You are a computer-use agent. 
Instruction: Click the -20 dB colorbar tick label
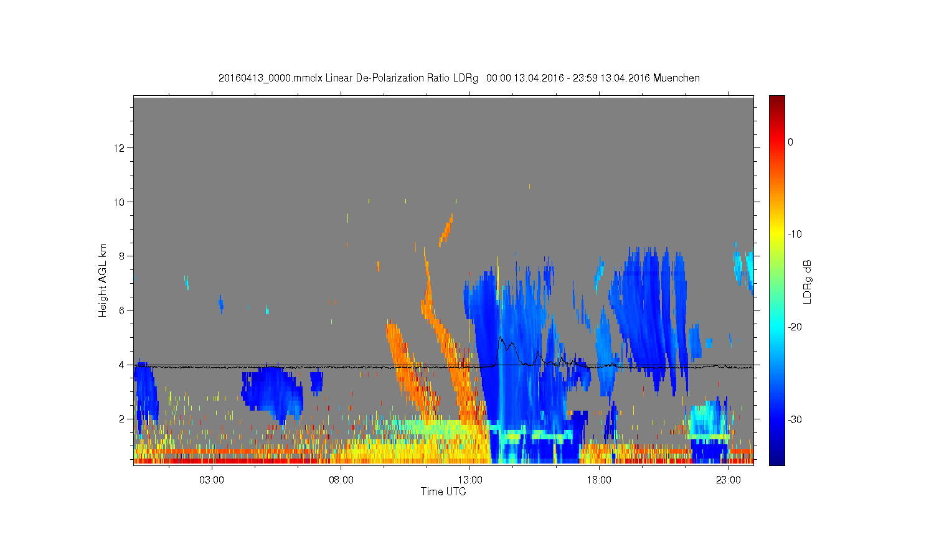pyautogui.click(x=795, y=327)
